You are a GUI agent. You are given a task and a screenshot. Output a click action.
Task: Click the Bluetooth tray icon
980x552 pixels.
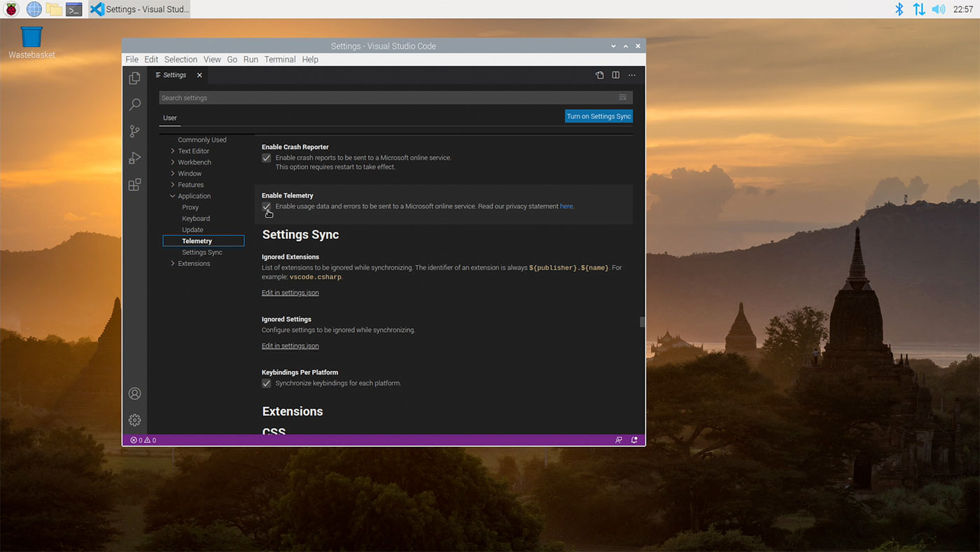[899, 9]
